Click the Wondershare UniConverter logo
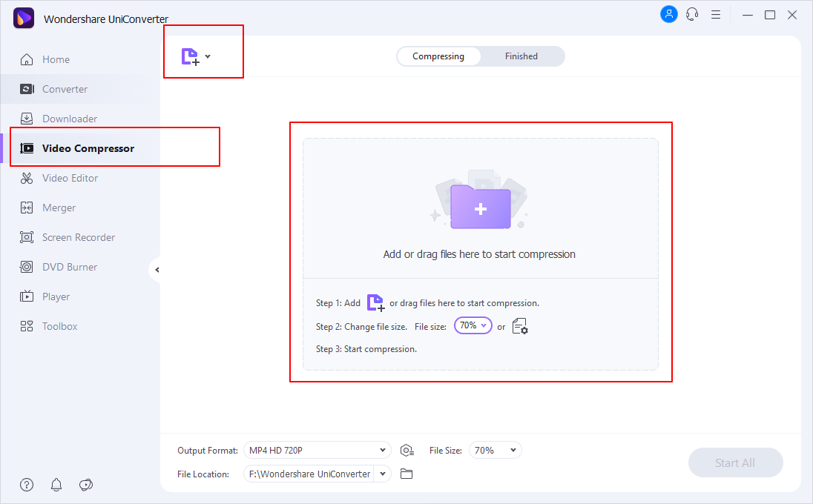 pos(24,18)
